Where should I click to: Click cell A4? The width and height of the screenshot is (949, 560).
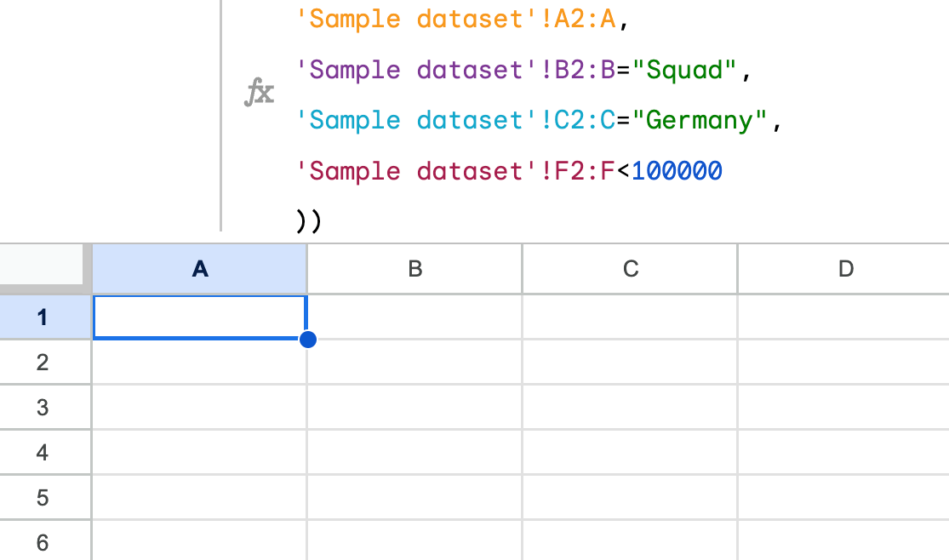tap(200, 452)
